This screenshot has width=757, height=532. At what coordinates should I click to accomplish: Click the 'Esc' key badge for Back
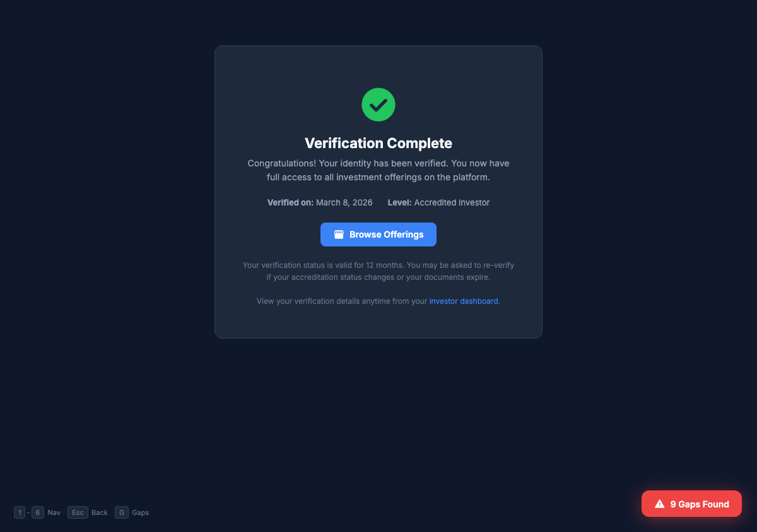(x=78, y=512)
